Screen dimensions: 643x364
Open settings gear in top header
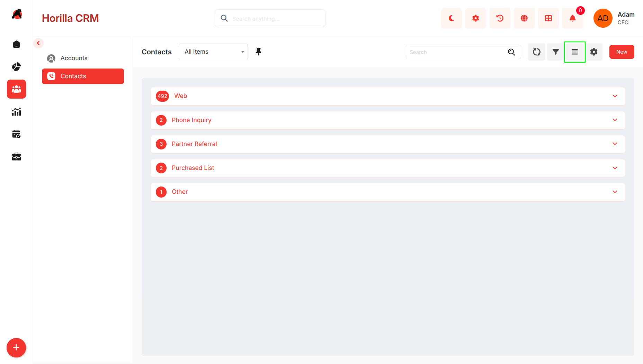[475, 18]
